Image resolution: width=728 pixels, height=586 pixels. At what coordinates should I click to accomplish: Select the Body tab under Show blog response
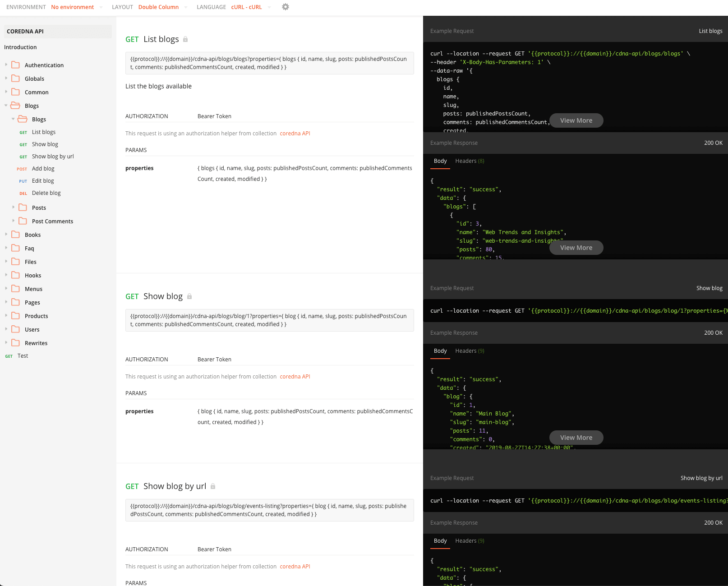(x=440, y=351)
